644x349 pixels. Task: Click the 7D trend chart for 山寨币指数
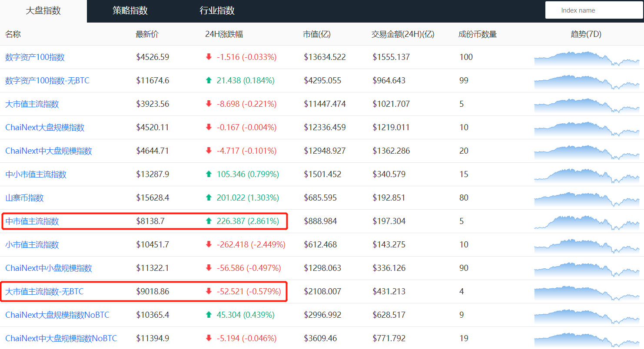pos(587,199)
